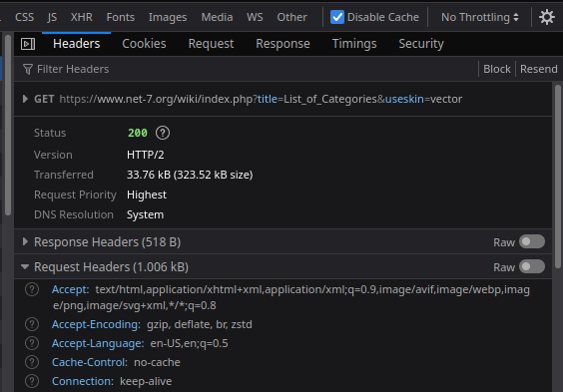Filter requests by Media type

[217, 17]
